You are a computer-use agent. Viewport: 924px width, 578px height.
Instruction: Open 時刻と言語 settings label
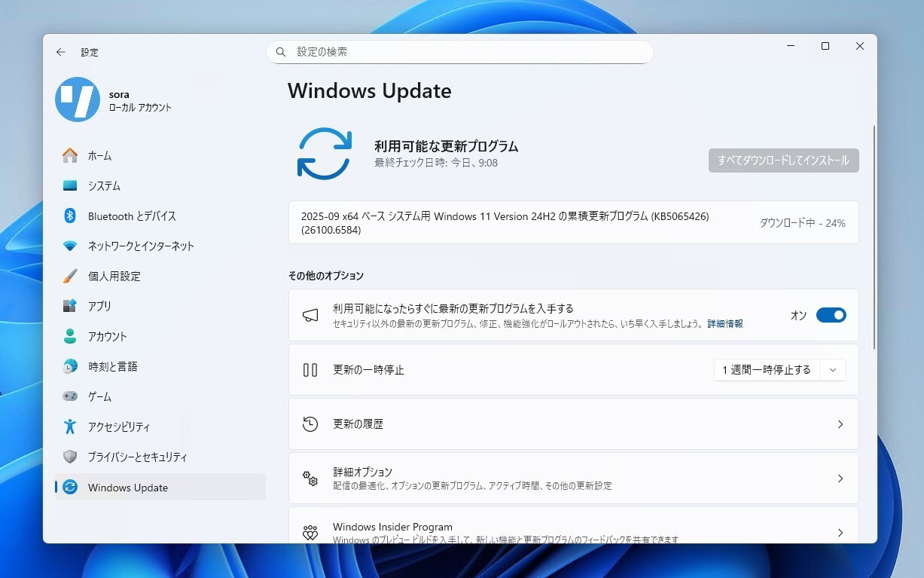[x=113, y=366]
